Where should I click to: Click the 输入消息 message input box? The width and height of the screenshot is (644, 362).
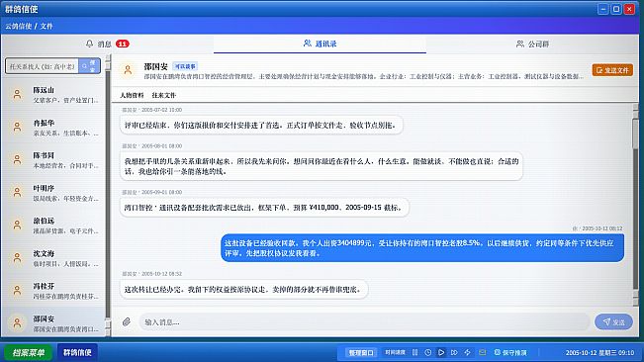[x=364, y=321]
